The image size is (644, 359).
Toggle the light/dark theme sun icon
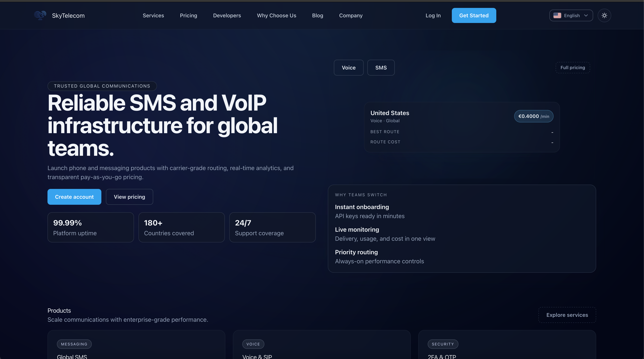point(604,15)
